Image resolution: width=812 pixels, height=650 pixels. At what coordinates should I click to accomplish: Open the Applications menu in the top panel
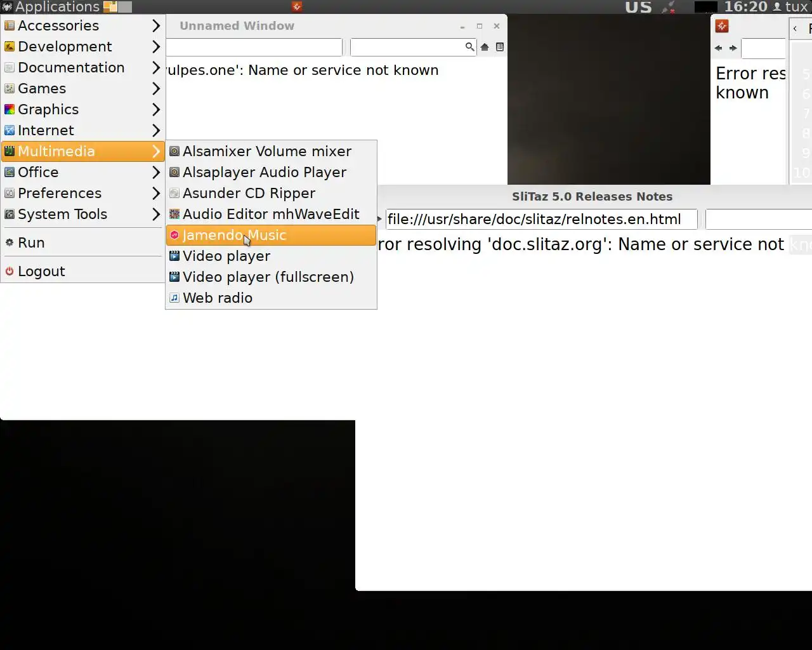coord(51,7)
